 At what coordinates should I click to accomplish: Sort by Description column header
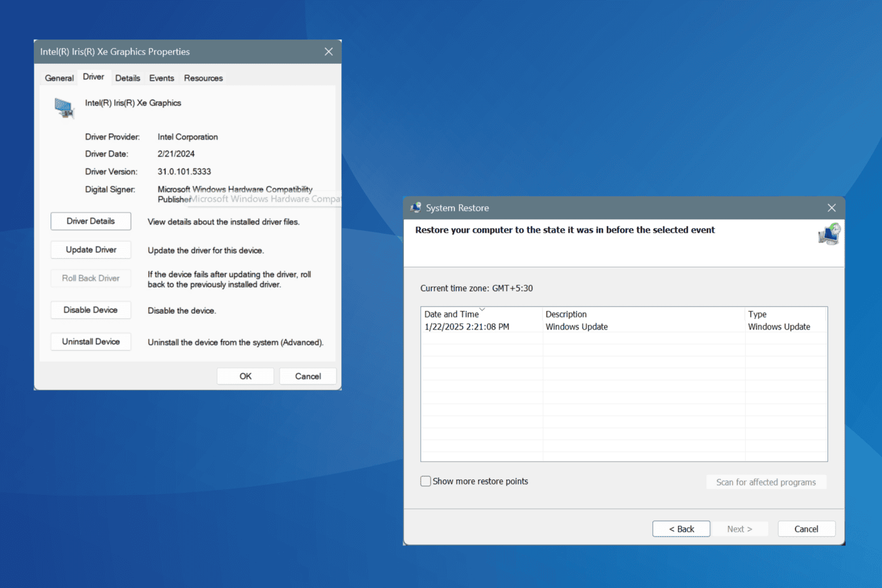[x=644, y=314]
